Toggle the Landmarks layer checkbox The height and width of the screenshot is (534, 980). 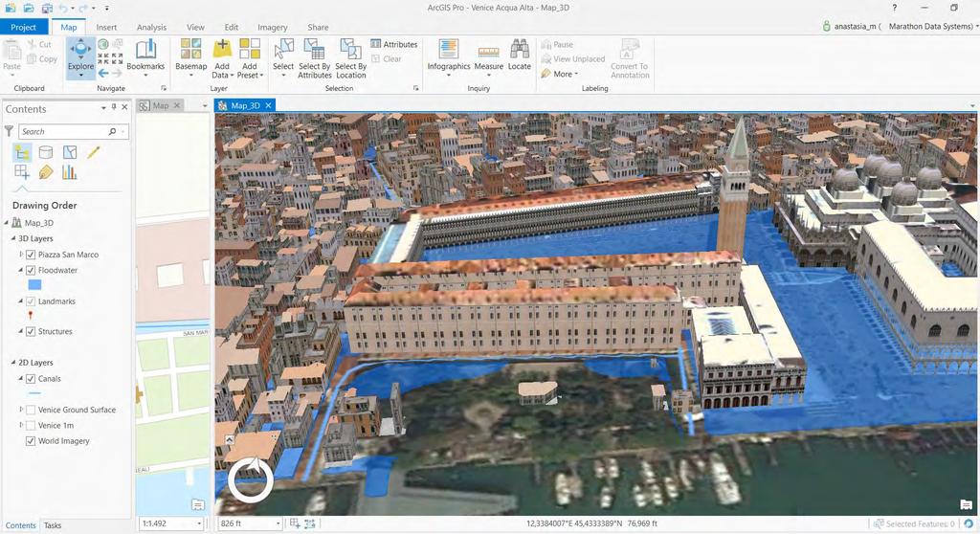click(30, 301)
